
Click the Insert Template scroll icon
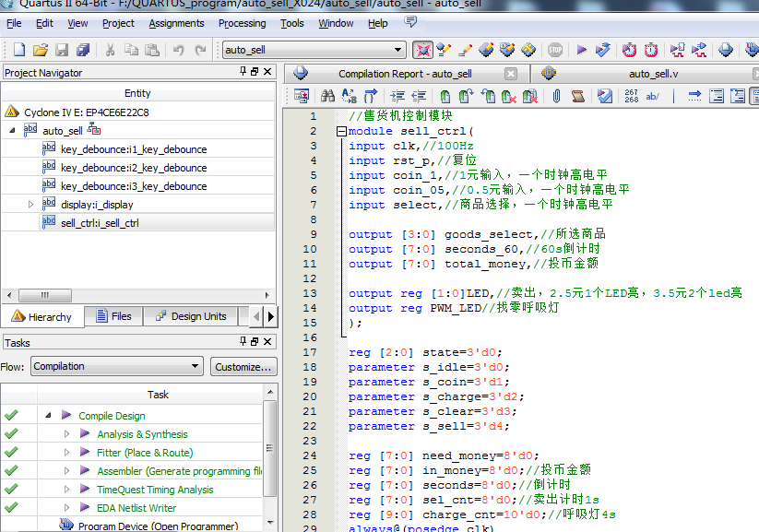(x=578, y=96)
